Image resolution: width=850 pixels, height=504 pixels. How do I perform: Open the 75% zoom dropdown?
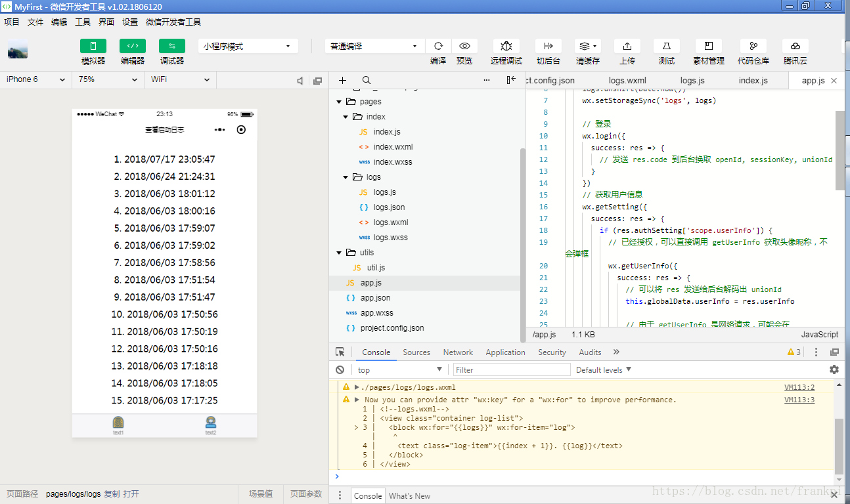point(108,79)
